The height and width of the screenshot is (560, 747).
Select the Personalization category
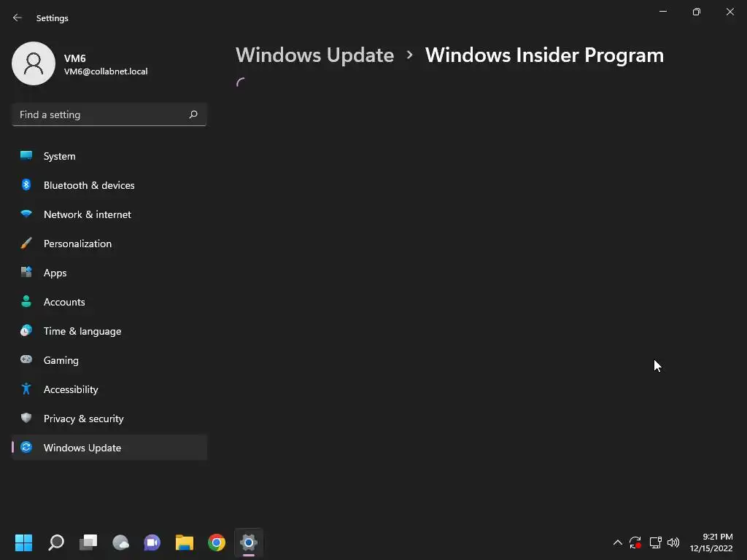point(109,244)
